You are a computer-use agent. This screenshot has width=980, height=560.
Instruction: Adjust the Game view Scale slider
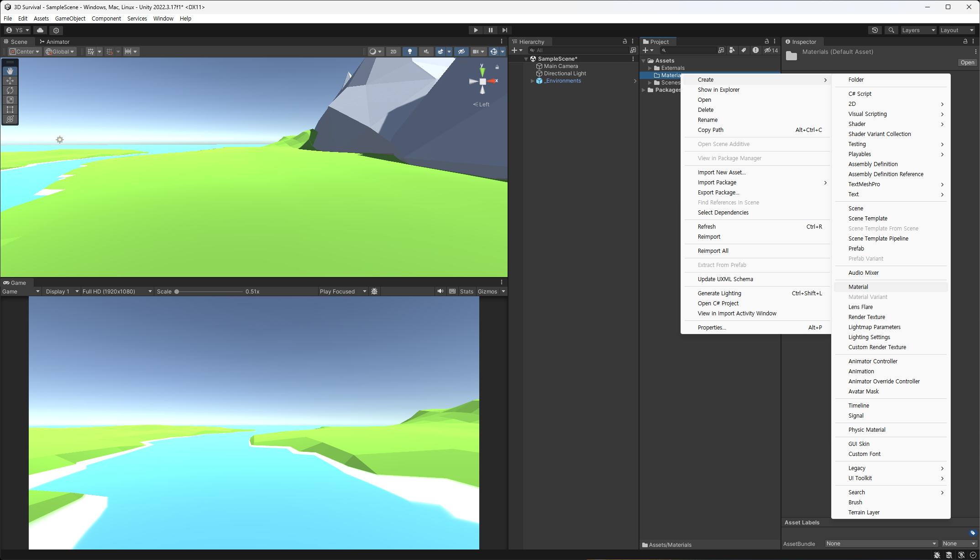[x=177, y=291]
